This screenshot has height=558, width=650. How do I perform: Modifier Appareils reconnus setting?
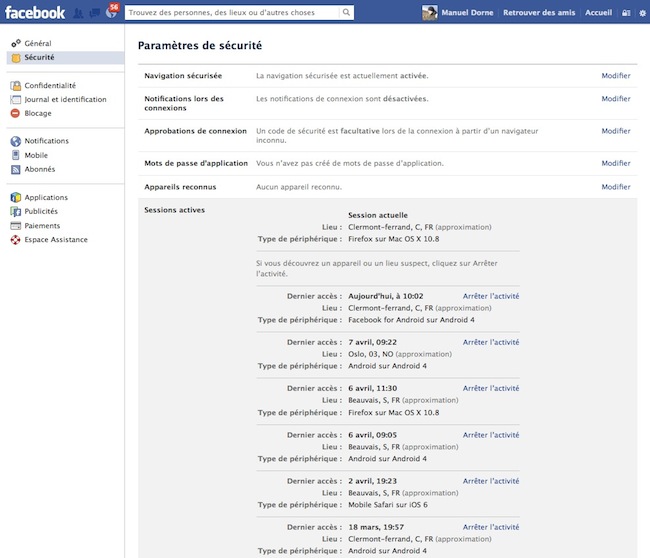[x=616, y=187]
